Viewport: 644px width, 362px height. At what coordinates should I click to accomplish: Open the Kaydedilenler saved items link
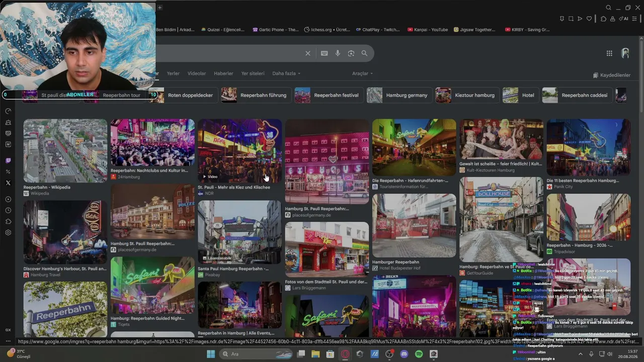coord(611,75)
